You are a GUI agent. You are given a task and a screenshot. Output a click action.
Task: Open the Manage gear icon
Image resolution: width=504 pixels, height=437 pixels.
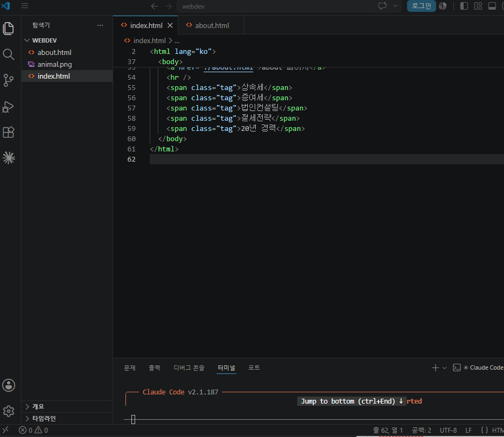pos(9,411)
